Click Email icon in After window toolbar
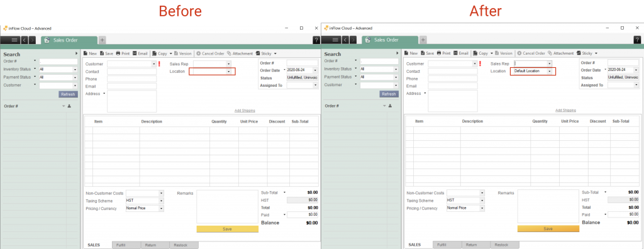644x249 pixels. tap(455, 53)
